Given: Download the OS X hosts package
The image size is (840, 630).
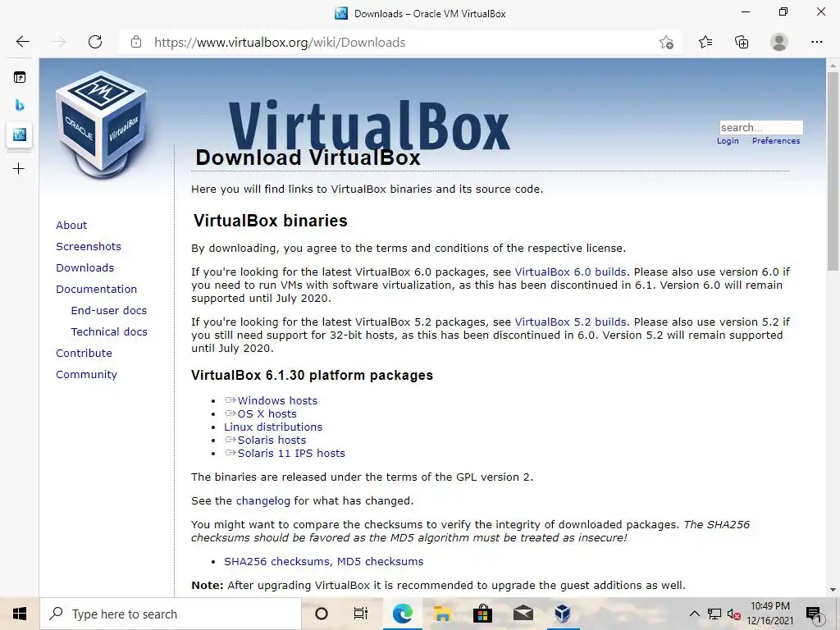Looking at the screenshot, I should [267, 413].
